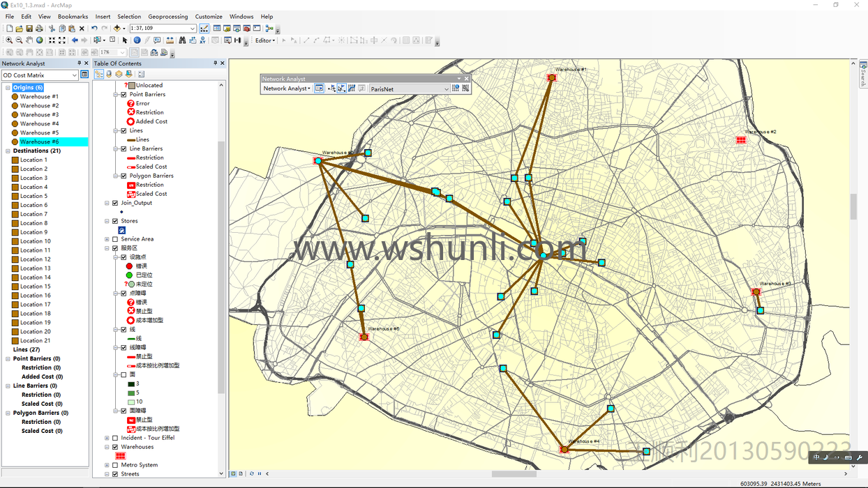868x488 pixels.
Task: Open the Windows menu
Action: 241,16
